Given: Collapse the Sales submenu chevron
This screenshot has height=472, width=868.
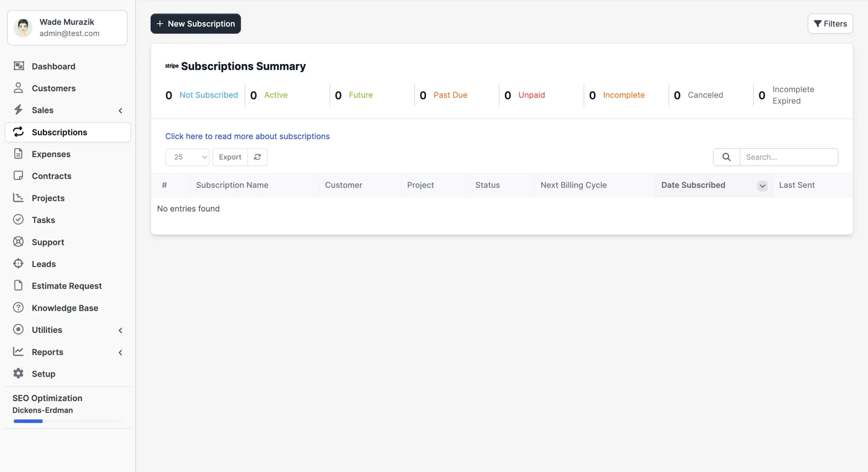Looking at the screenshot, I should (x=121, y=110).
